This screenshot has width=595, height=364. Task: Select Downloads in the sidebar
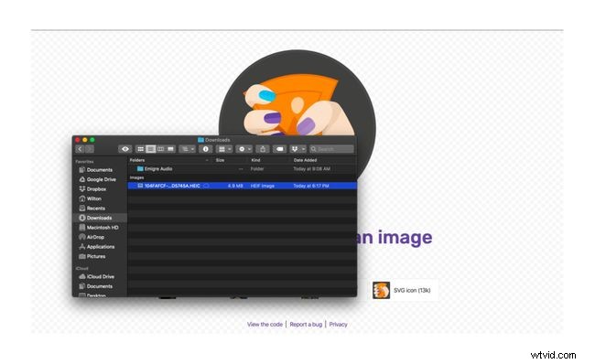(100, 218)
